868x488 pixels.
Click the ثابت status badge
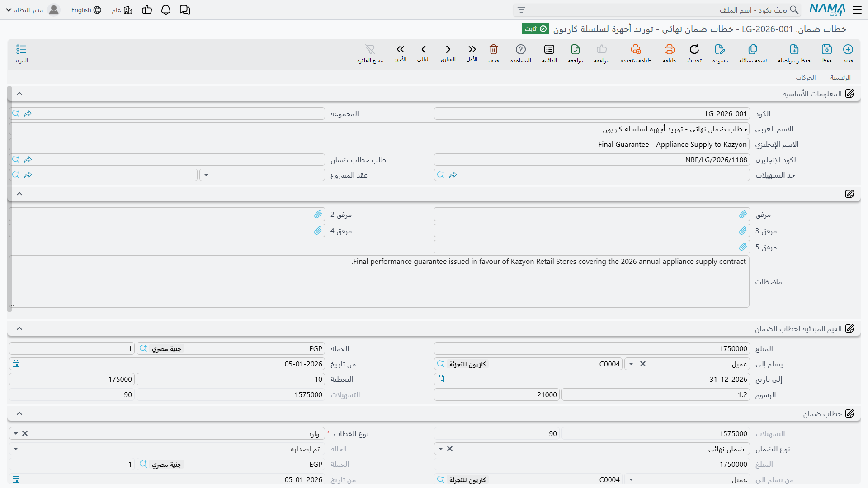click(x=535, y=29)
